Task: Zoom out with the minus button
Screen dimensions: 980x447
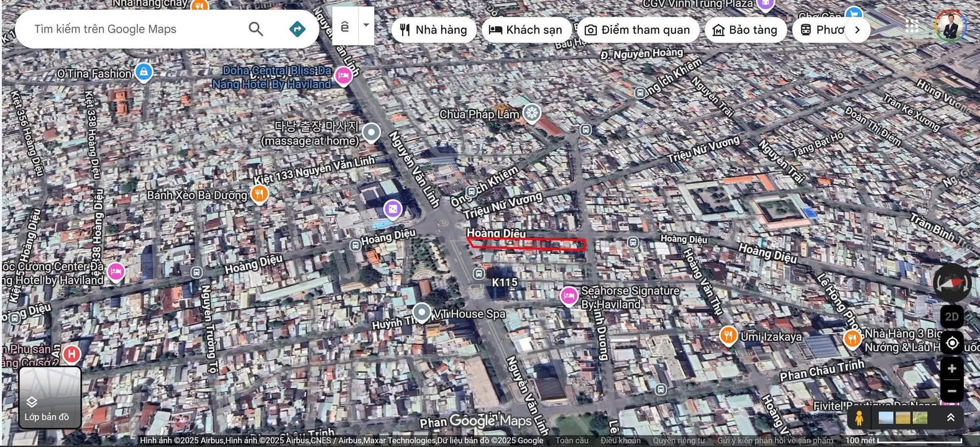Action: [951, 391]
